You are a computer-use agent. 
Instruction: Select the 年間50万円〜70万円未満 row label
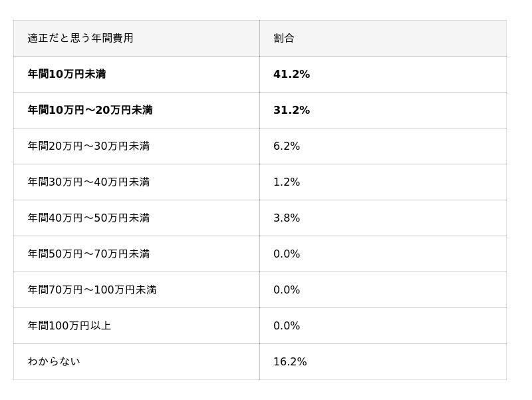pyautogui.click(x=88, y=254)
